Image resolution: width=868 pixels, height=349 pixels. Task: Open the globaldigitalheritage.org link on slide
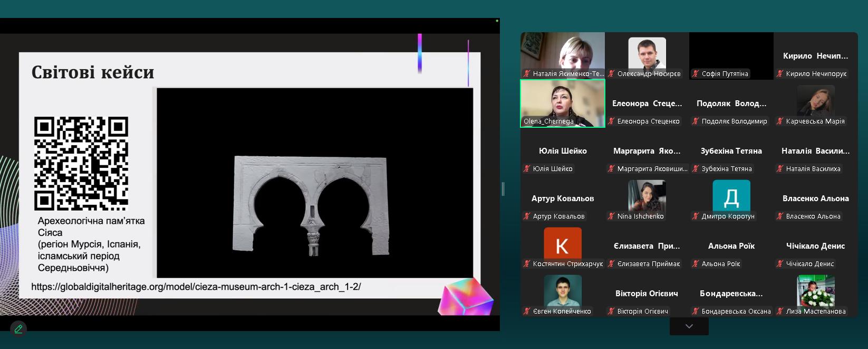point(196,287)
